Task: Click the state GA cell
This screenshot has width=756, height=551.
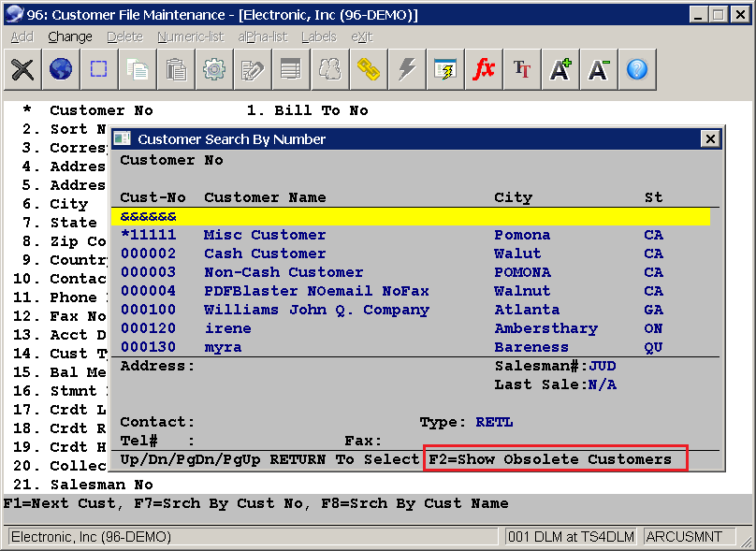Action: [653, 310]
